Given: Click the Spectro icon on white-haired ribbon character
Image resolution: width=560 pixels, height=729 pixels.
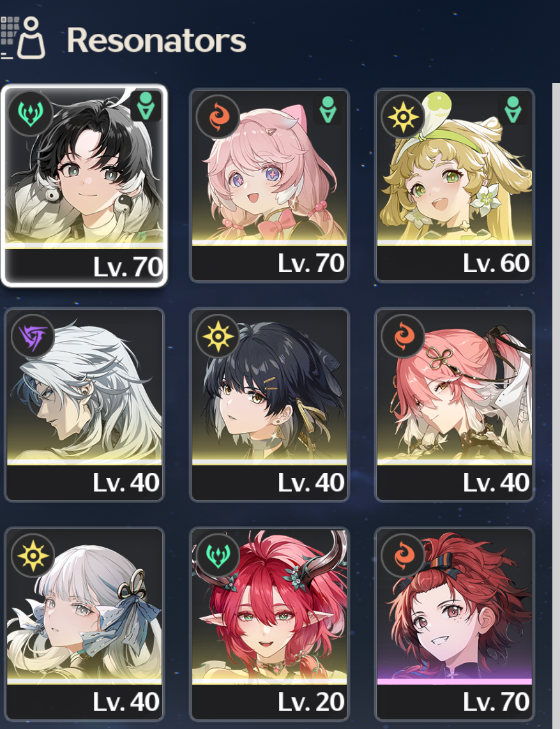Looking at the screenshot, I should [x=33, y=555].
